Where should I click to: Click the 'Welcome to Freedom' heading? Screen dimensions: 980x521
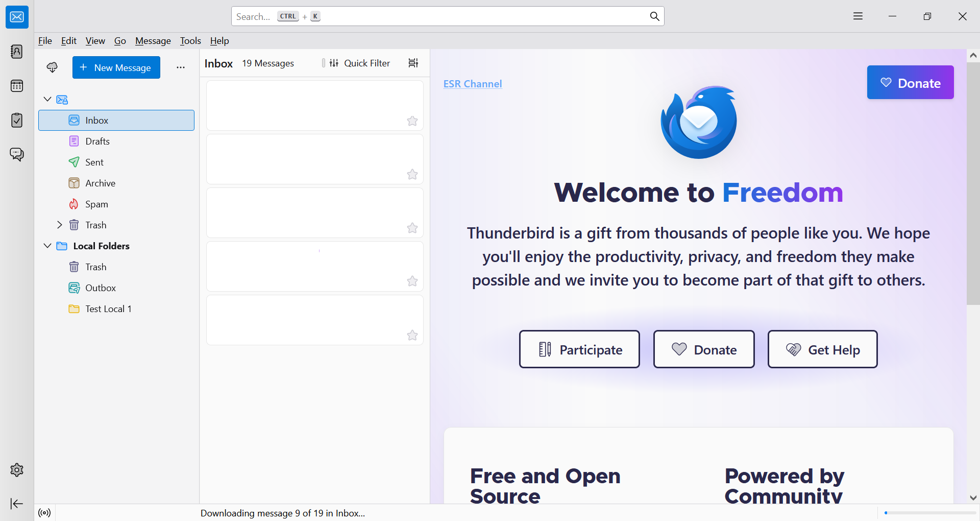coord(698,193)
